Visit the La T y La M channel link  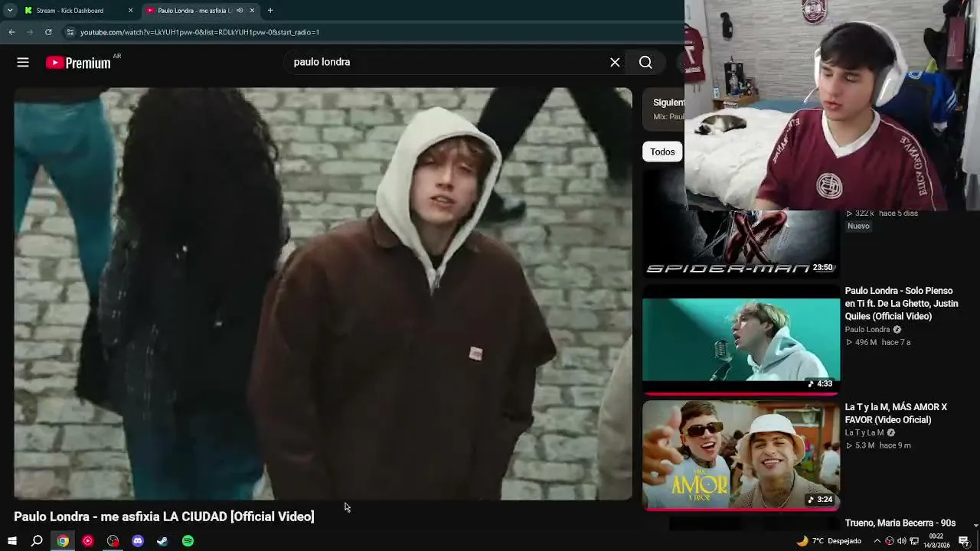click(x=864, y=433)
